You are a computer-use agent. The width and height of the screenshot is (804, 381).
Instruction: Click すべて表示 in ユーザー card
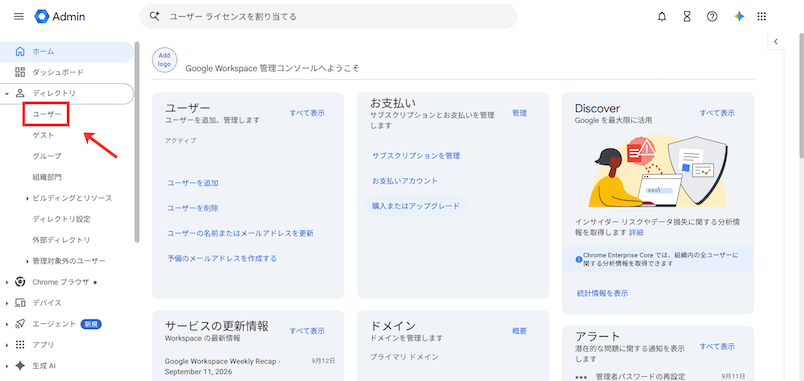click(x=307, y=113)
